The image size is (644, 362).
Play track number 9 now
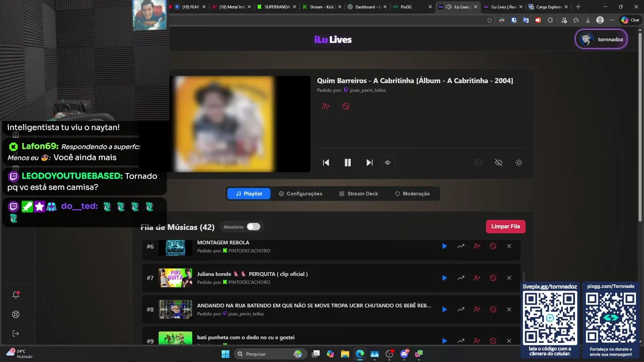[444, 341]
